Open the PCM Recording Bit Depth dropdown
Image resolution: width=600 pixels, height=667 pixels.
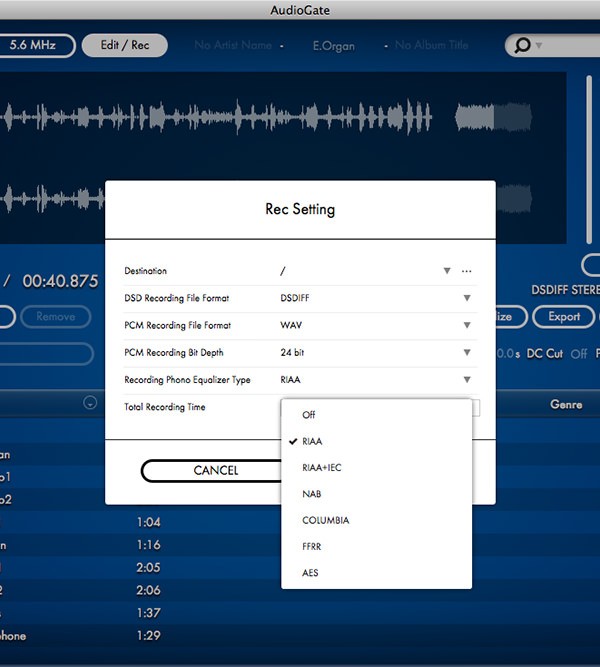coord(466,352)
